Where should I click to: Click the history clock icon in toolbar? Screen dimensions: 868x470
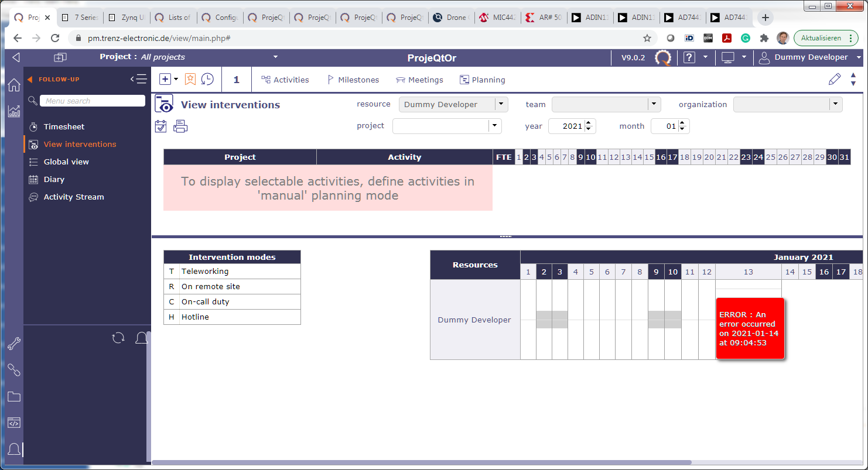(x=207, y=80)
